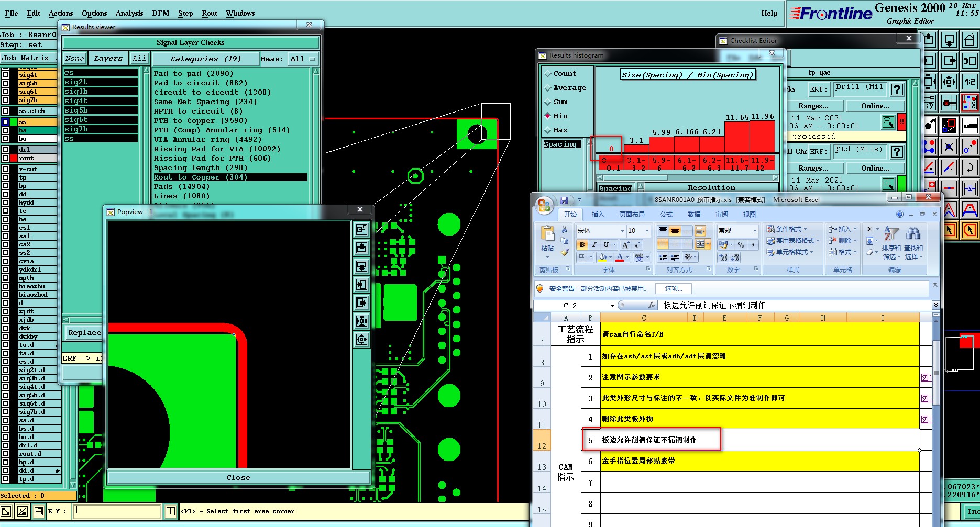This screenshot has height=527, width=980.
Task: Click the net/traffic-light display icon
Action: [x=970, y=103]
